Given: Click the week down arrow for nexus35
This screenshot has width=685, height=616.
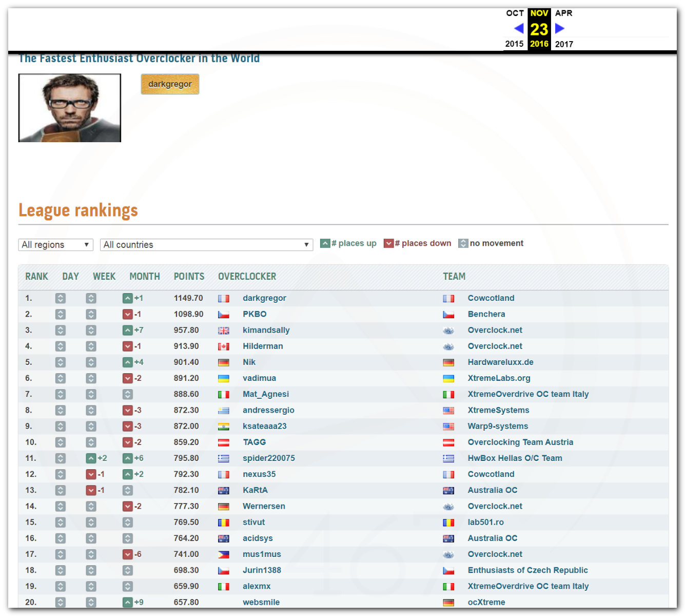Looking at the screenshot, I should coord(91,474).
